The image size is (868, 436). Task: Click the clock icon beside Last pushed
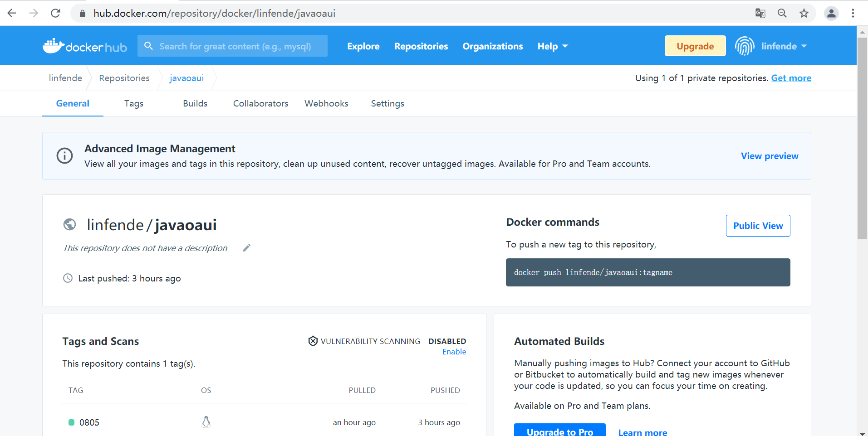[68, 278]
